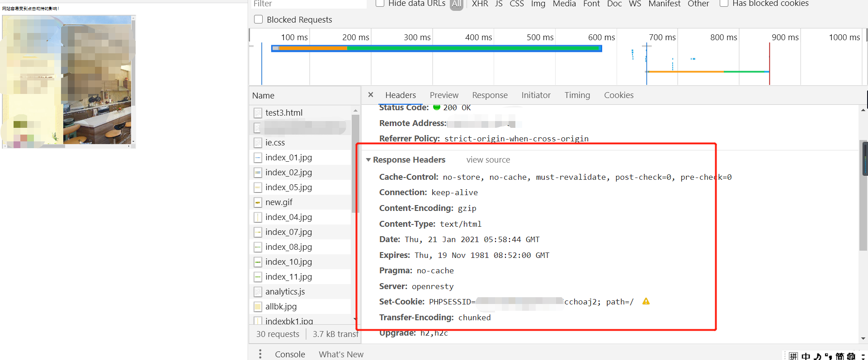Image resolution: width=868 pixels, height=360 pixels.
Task: Toggle the Has blocked cookies checkbox
Action: coord(724,4)
